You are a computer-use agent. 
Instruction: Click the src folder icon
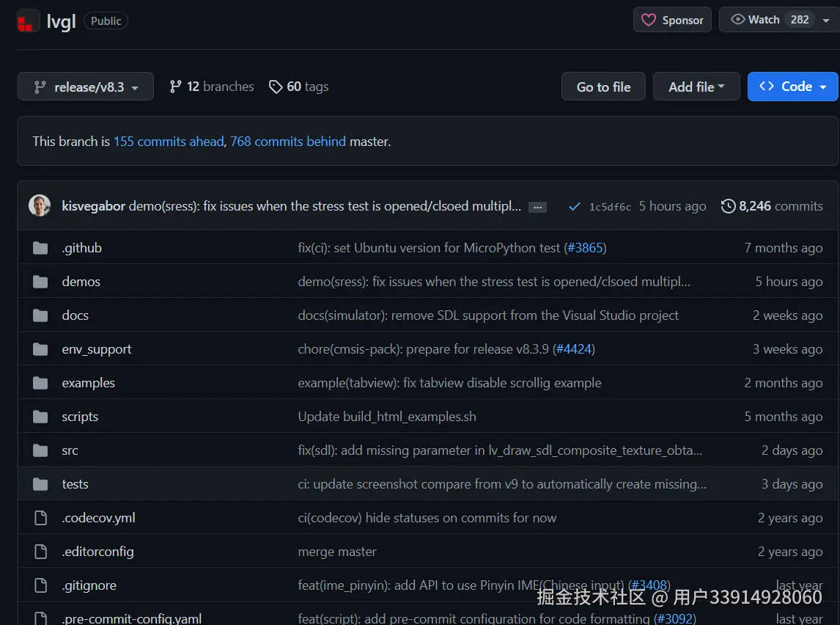[x=40, y=450]
